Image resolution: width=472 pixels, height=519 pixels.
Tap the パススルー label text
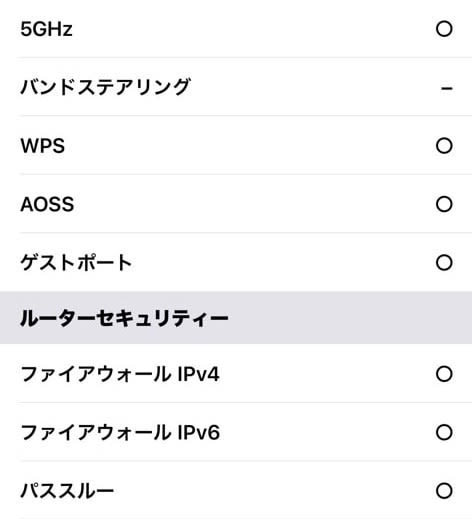(67, 491)
